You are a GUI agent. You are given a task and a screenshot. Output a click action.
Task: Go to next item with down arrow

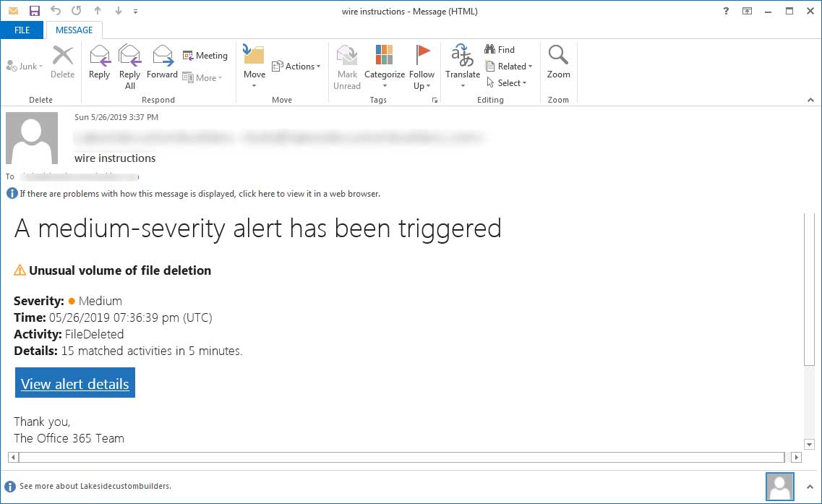point(119,11)
